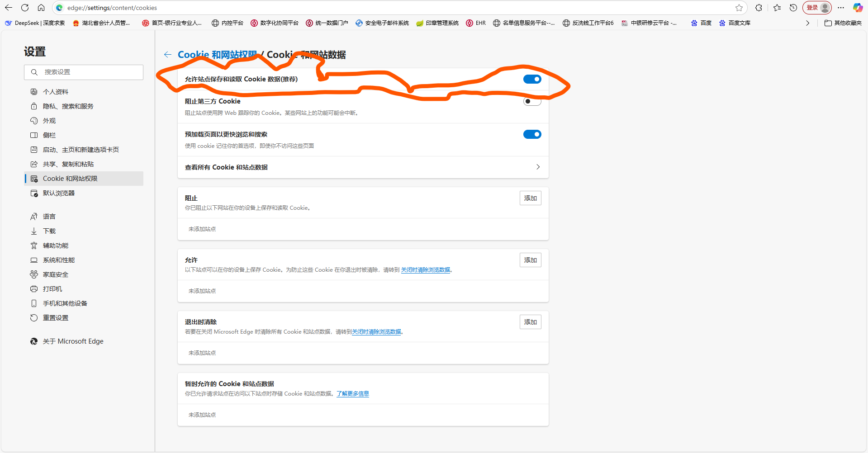
Task: Reload the page with Refresh icon
Action: (x=25, y=8)
